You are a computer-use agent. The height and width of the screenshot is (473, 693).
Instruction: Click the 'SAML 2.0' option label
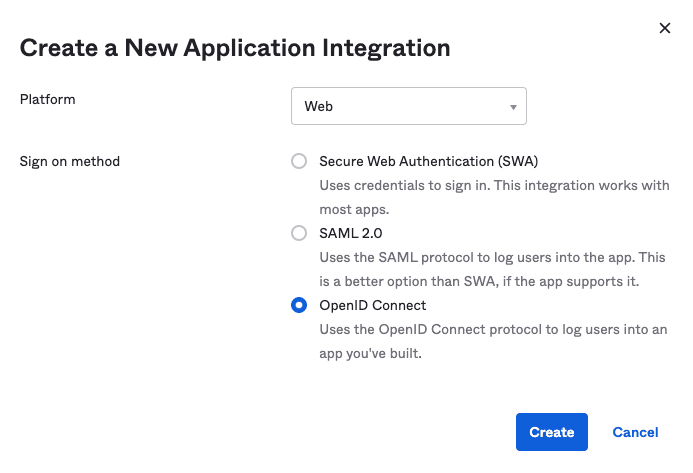click(x=351, y=233)
